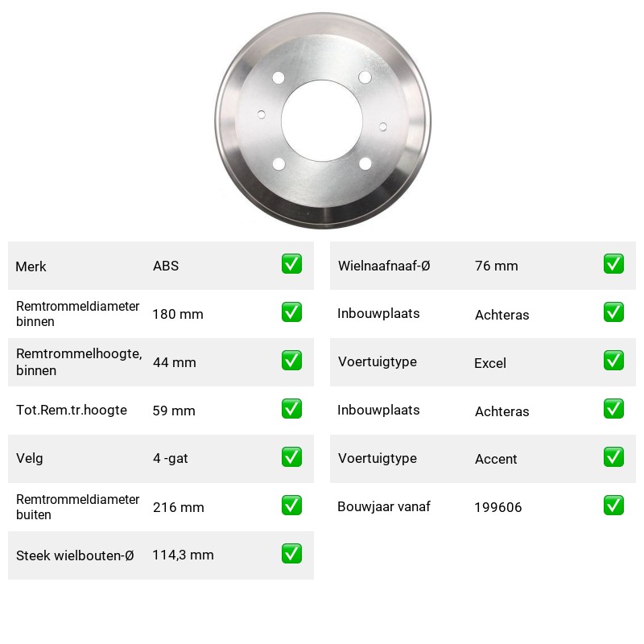Viewport: 644px width, 644px height.
Task: Click the checkmark beside 59 mm height
Action: 291,409
